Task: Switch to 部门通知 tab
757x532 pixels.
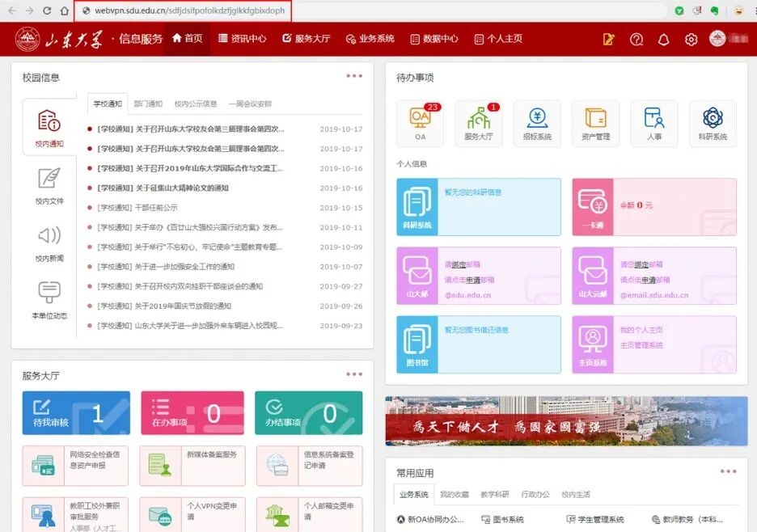Action: 148,103
